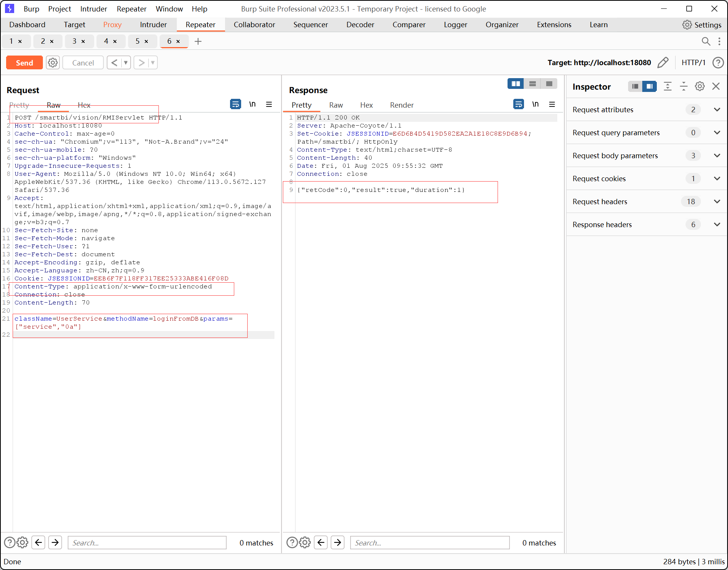
Task: Open back history dropdown arrow
Action: [126, 62]
